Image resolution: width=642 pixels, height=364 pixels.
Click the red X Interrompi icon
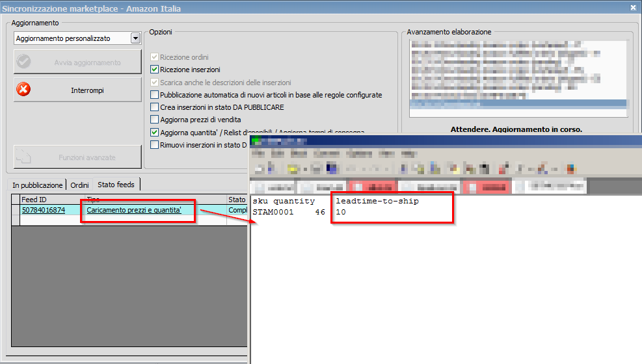tap(23, 89)
